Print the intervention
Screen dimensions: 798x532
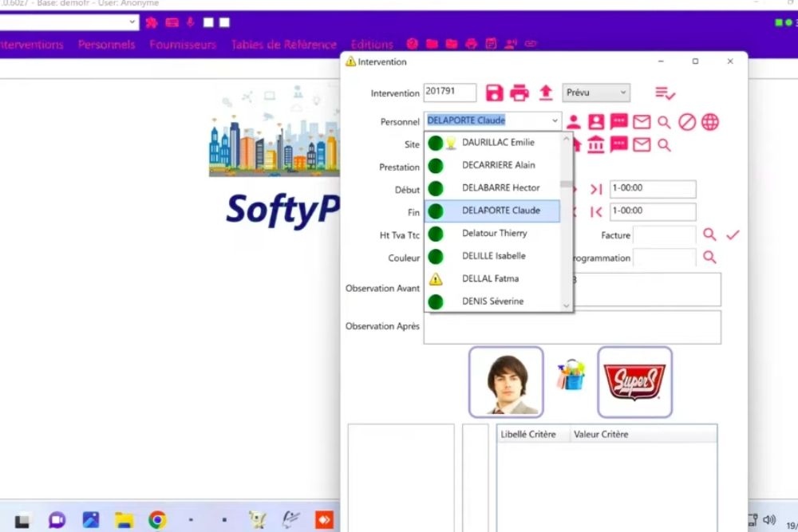point(519,93)
